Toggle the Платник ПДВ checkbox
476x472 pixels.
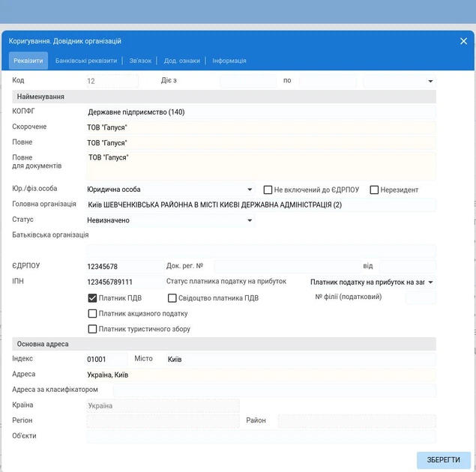pyautogui.click(x=92, y=298)
